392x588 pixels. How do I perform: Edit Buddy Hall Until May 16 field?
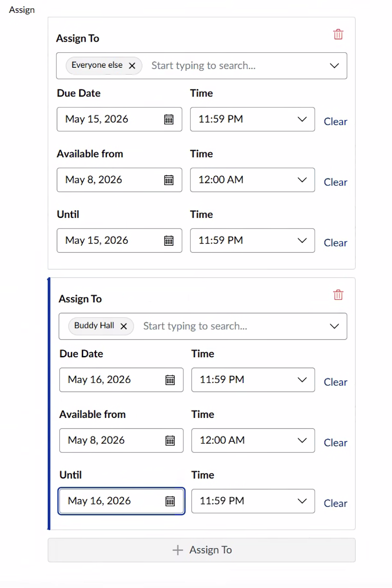[121, 501]
